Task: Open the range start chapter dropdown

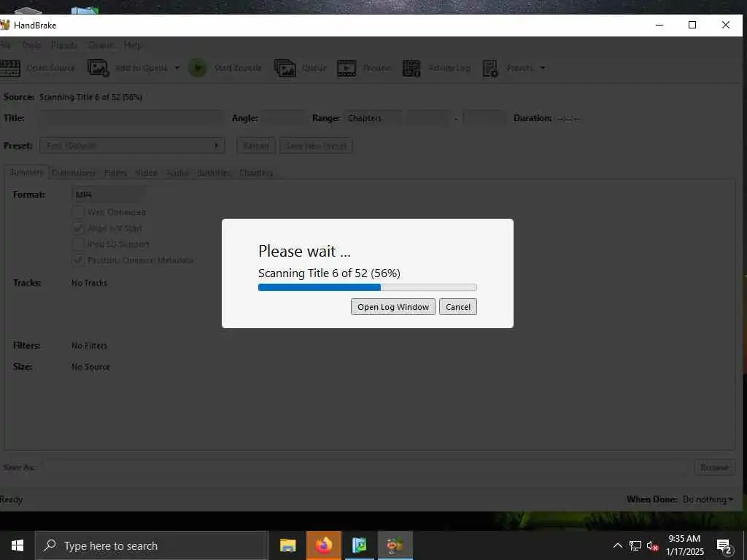Action: coord(427,118)
